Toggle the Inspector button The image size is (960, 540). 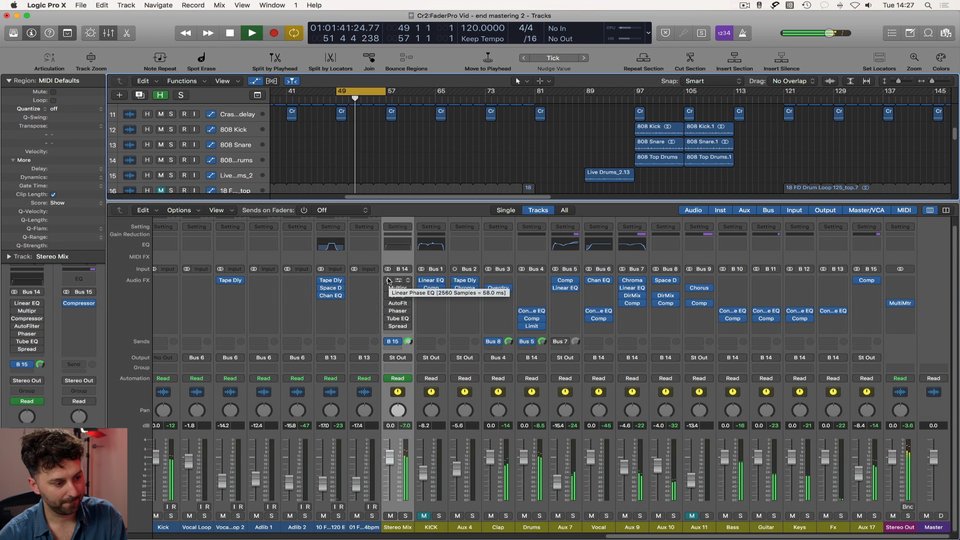click(x=31, y=33)
